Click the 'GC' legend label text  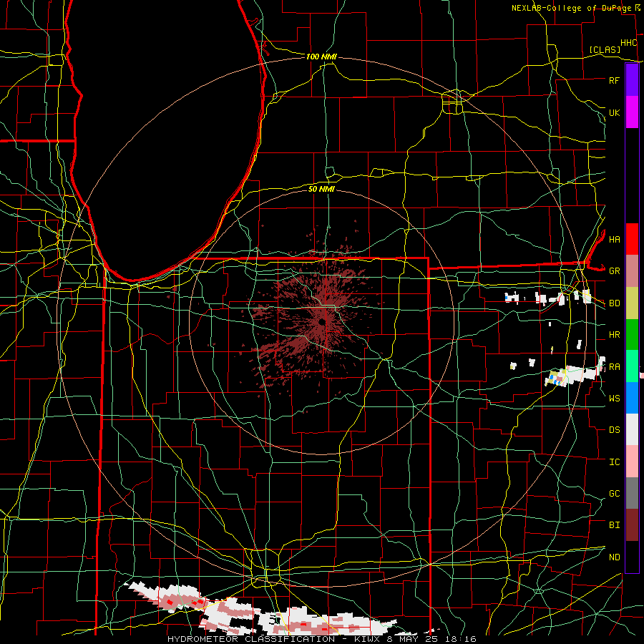[614, 493]
